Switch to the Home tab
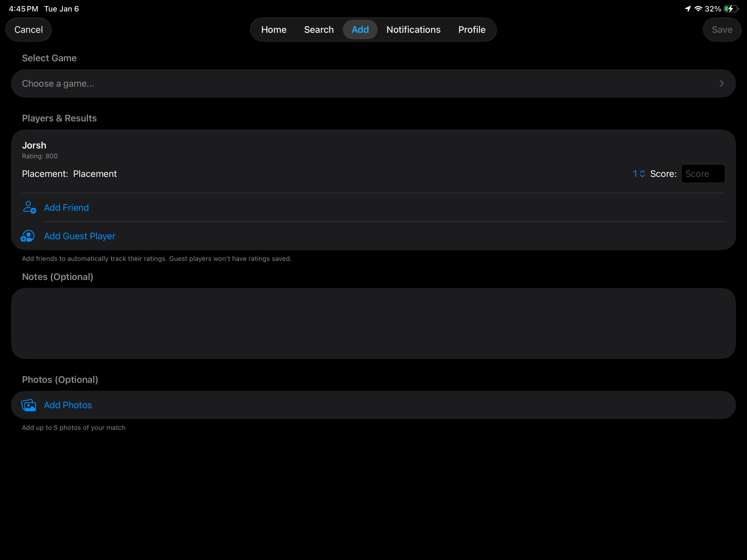Viewport: 747px width, 560px height. (x=274, y=30)
